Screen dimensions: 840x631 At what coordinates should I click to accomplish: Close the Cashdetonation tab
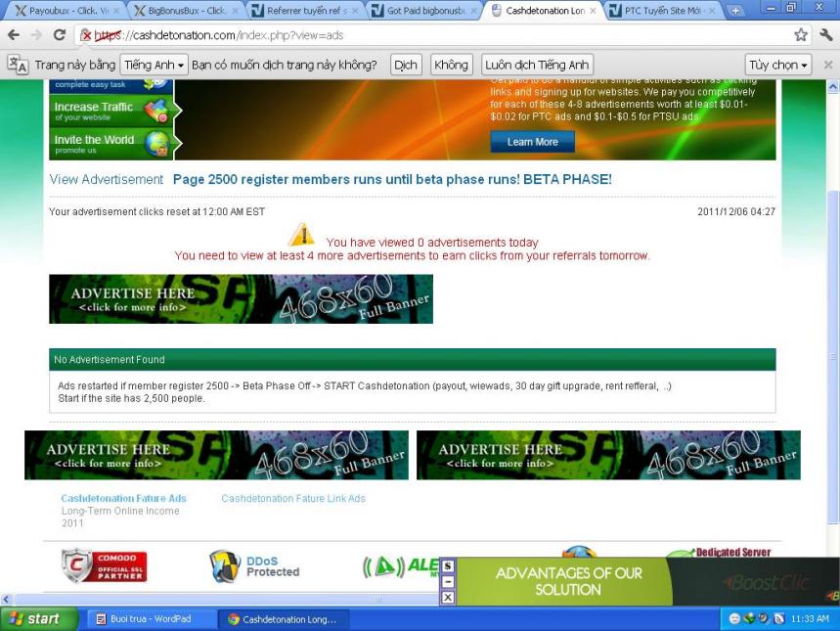(593, 10)
